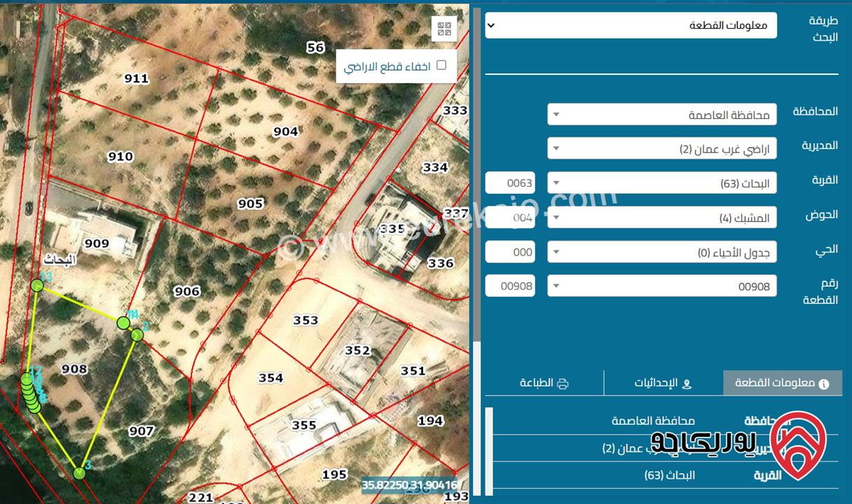
Task: Click parcel number 353 on the map
Action: [x=305, y=320]
